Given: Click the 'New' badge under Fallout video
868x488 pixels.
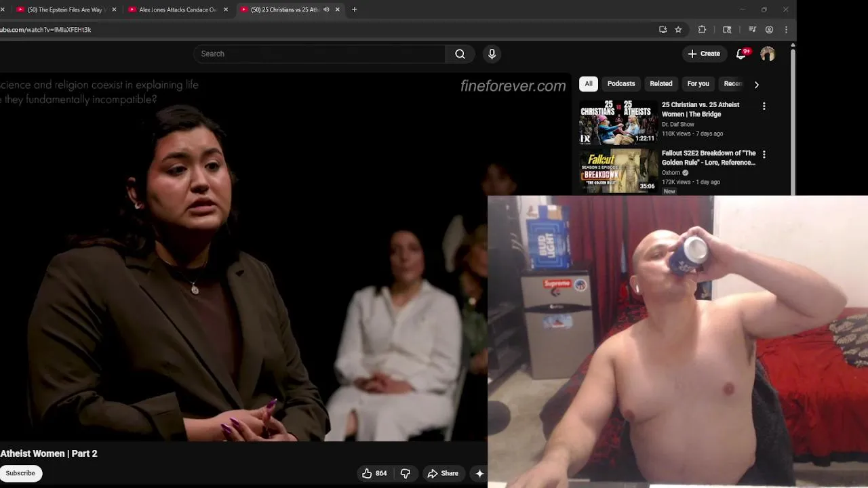Looking at the screenshot, I should coord(669,191).
